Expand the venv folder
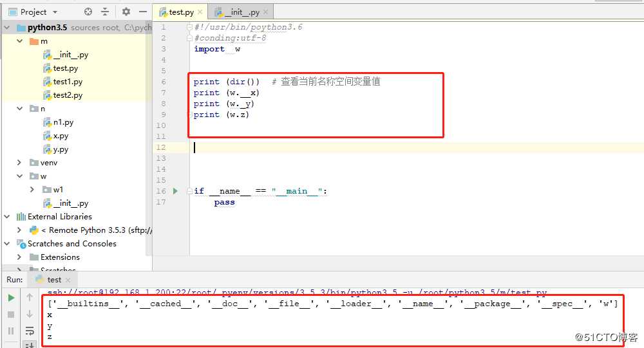The image size is (644, 348). [x=20, y=163]
